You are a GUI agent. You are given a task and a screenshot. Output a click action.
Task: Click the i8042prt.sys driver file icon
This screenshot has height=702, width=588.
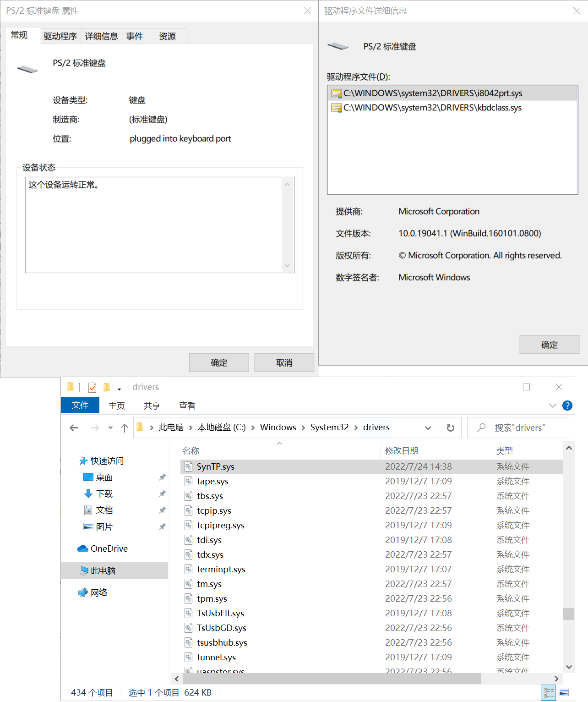[x=337, y=93]
